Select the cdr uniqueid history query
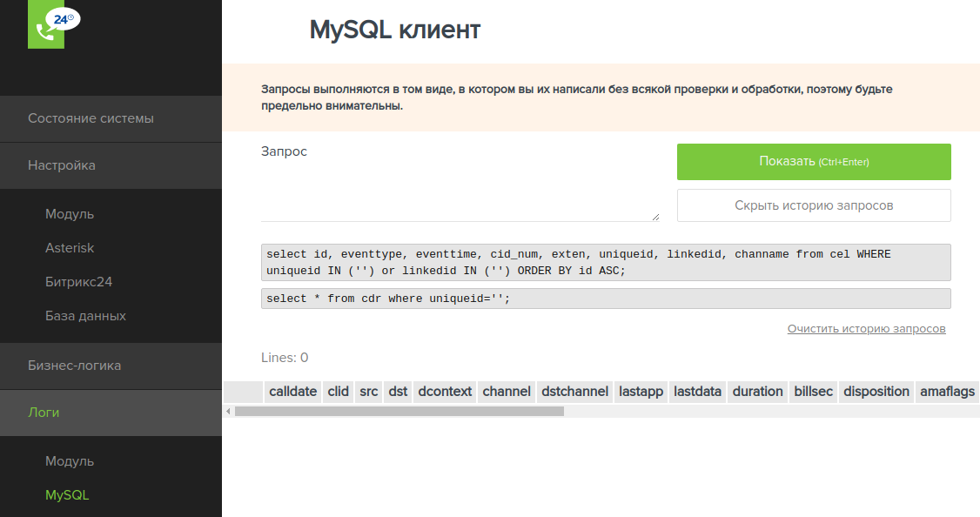This screenshot has width=980, height=517. click(x=605, y=299)
